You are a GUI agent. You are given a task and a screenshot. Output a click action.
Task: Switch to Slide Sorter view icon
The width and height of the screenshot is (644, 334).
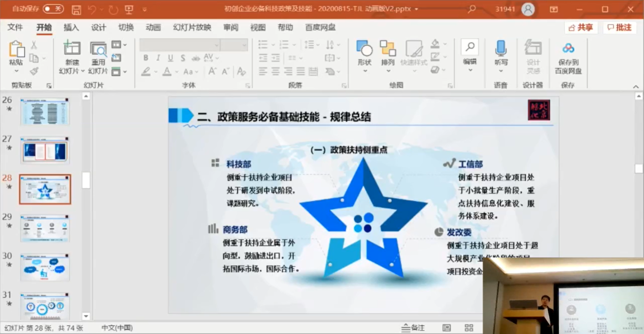coord(469,328)
